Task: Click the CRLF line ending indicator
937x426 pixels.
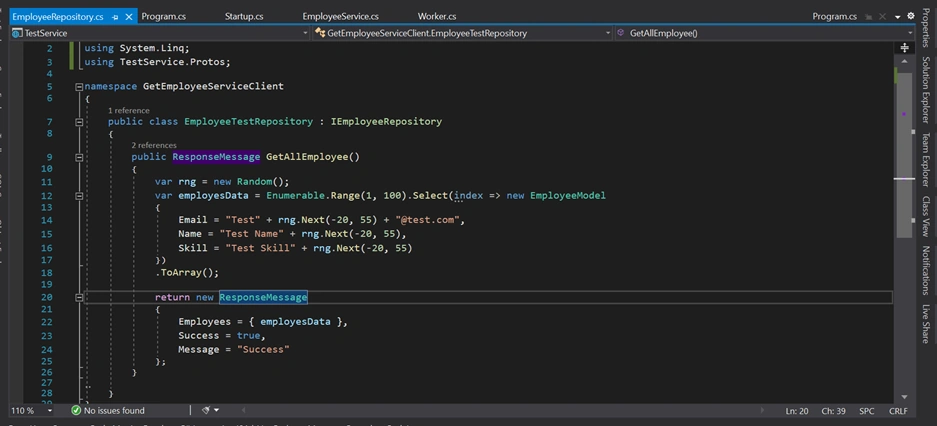Action: [x=898, y=411]
